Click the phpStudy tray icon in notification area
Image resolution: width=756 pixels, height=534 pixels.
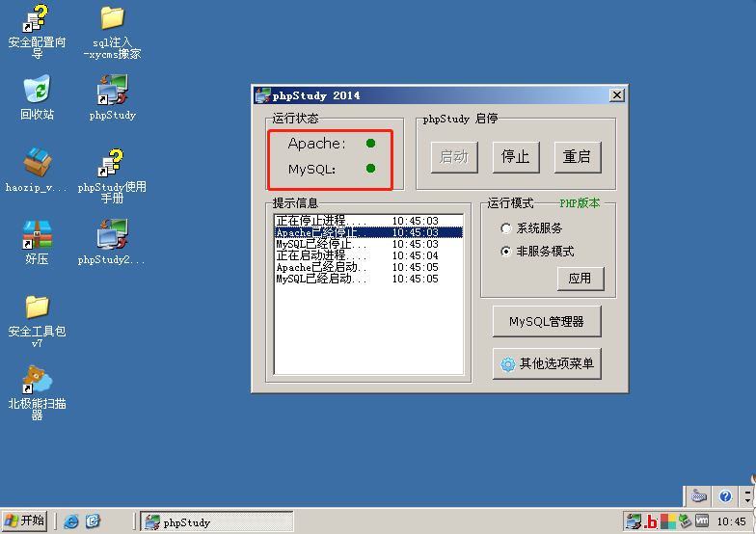point(634,521)
